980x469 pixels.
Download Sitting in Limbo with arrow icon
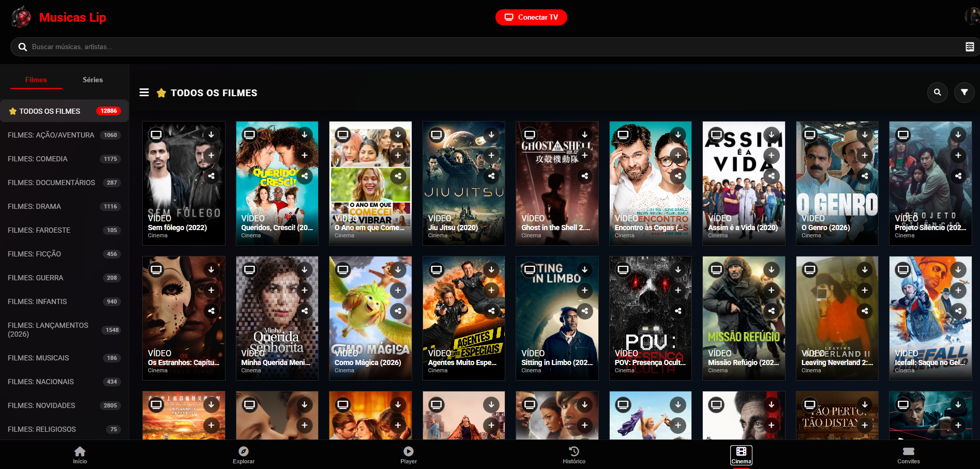584,269
